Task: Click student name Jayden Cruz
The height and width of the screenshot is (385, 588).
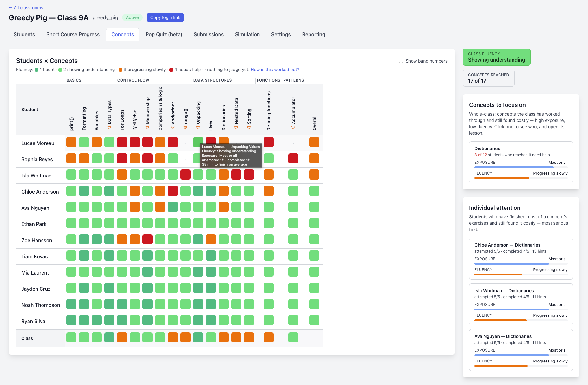Action: (36, 289)
